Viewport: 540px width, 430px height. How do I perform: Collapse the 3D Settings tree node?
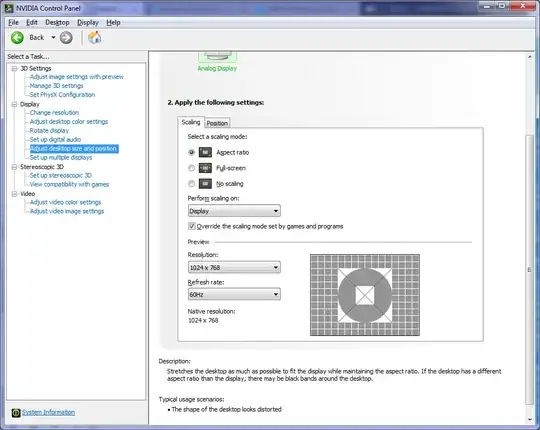tap(14, 69)
